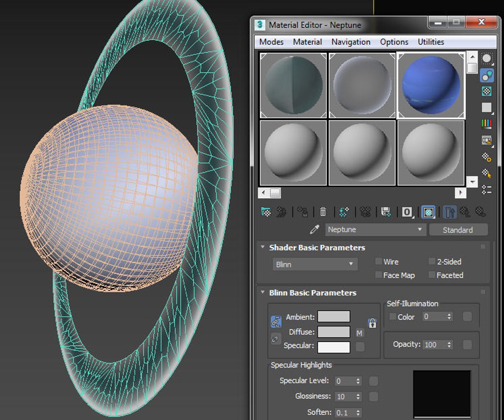The image size is (504, 420).
Task: Open the Sample Type sphere flyout
Action: click(487, 59)
